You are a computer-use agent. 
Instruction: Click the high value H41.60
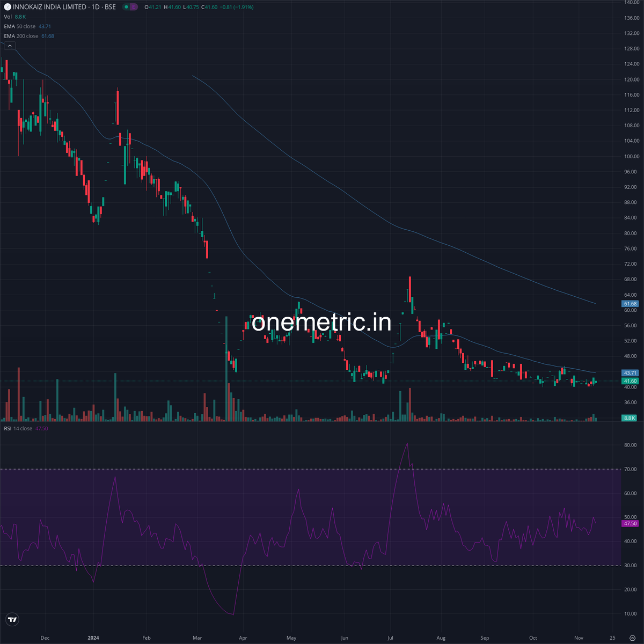coord(172,7)
